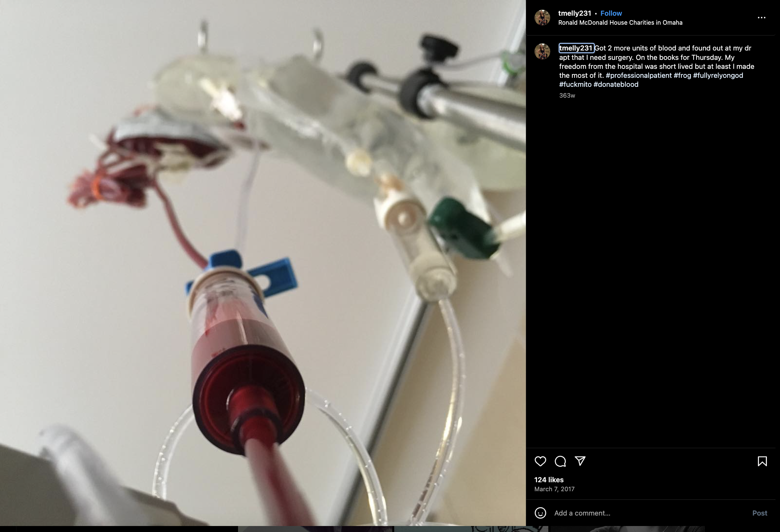The image size is (780, 532).
Task: Share post via paper plane icon
Action: pyautogui.click(x=580, y=461)
